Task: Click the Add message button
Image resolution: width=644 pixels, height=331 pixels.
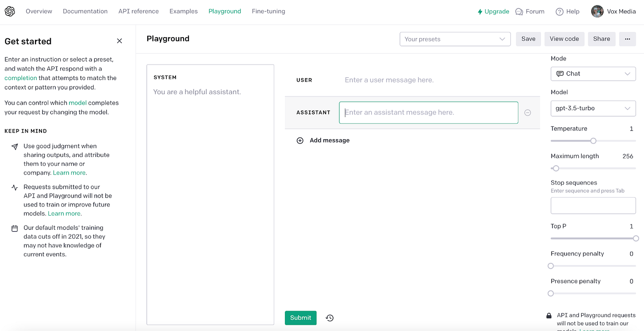Action: 323,141
